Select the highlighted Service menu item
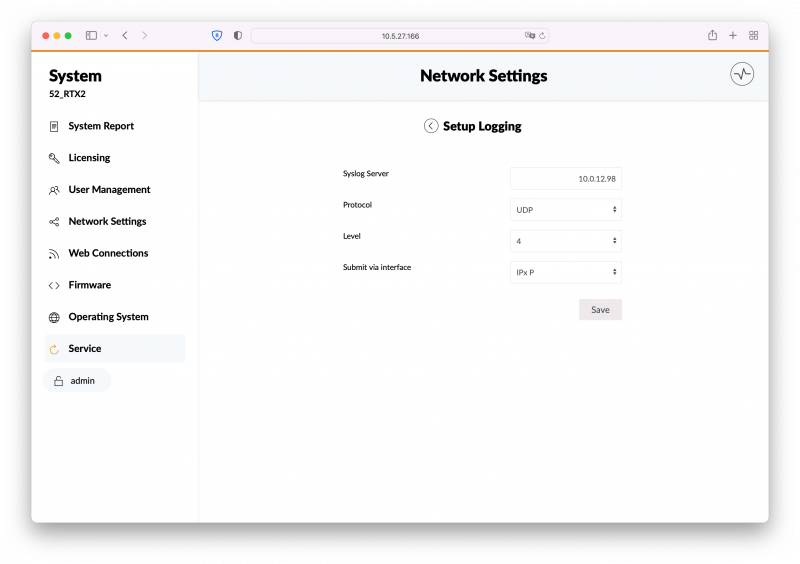 coord(115,349)
